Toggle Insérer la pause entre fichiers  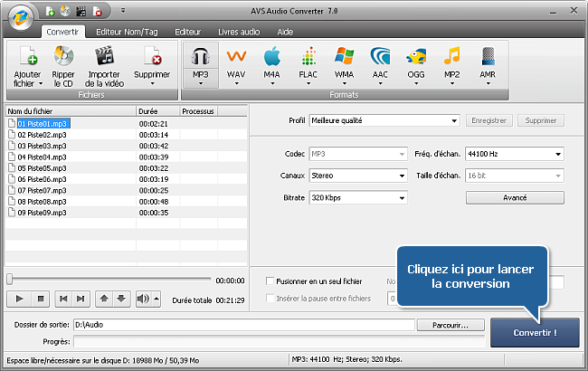pos(270,299)
